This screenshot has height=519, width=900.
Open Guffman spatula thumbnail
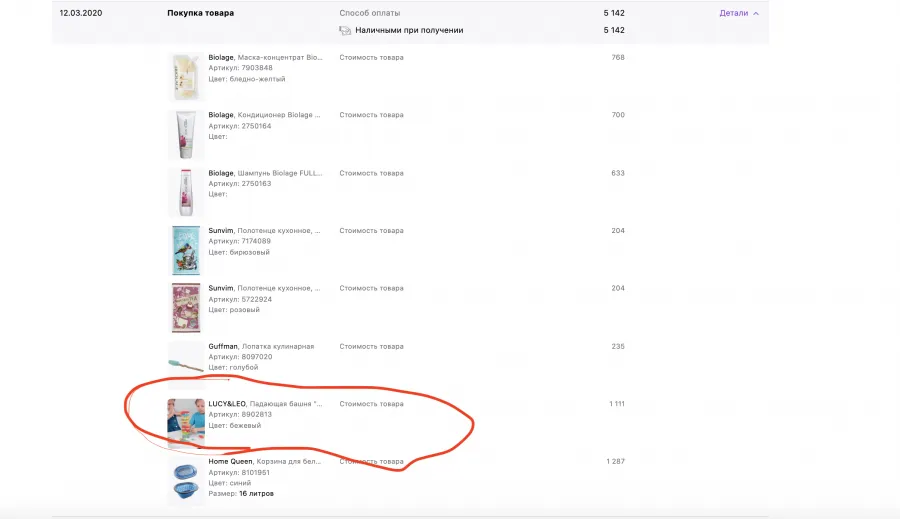[186, 364]
